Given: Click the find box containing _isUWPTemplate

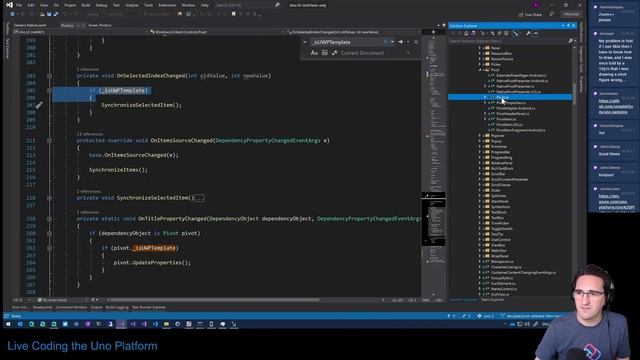Looking at the screenshot, I should point(347,42).
